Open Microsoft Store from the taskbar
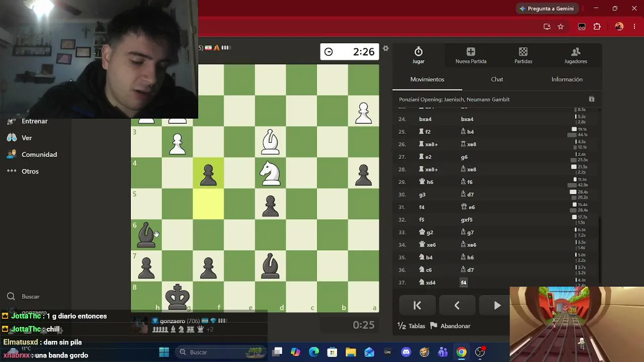The image size is (644, 362). (332, 352)
